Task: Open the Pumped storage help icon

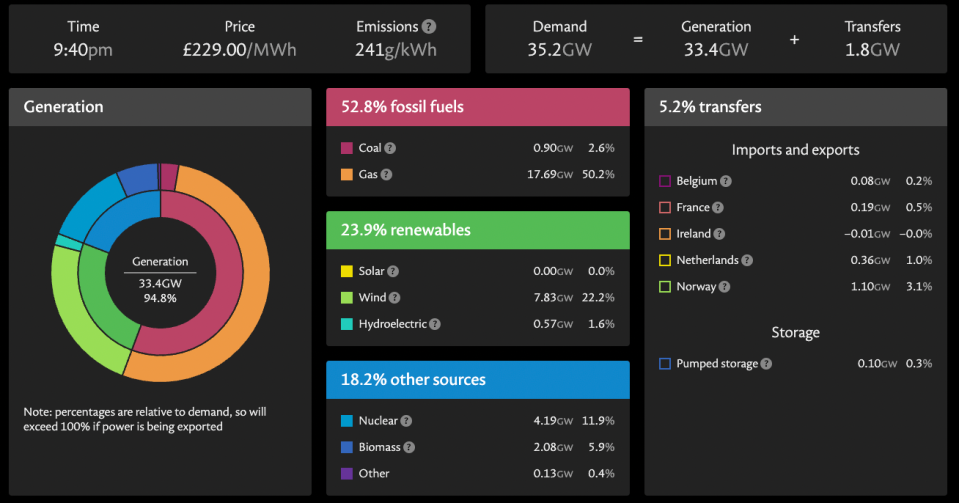Action: point(765,364)
